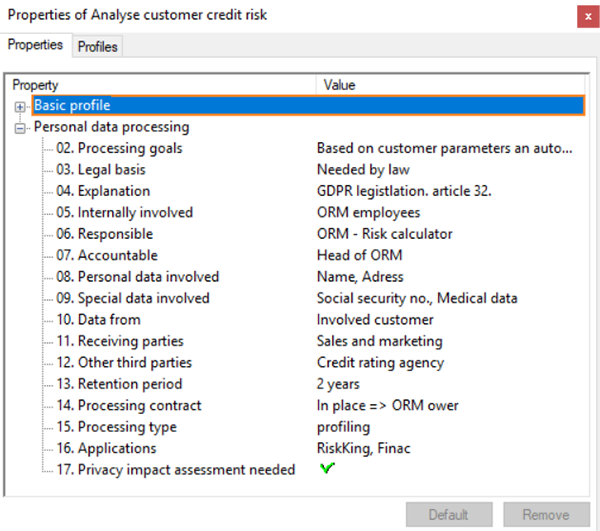
Task: Select the 14. Processing contract property
Action: tap(128, 405)
